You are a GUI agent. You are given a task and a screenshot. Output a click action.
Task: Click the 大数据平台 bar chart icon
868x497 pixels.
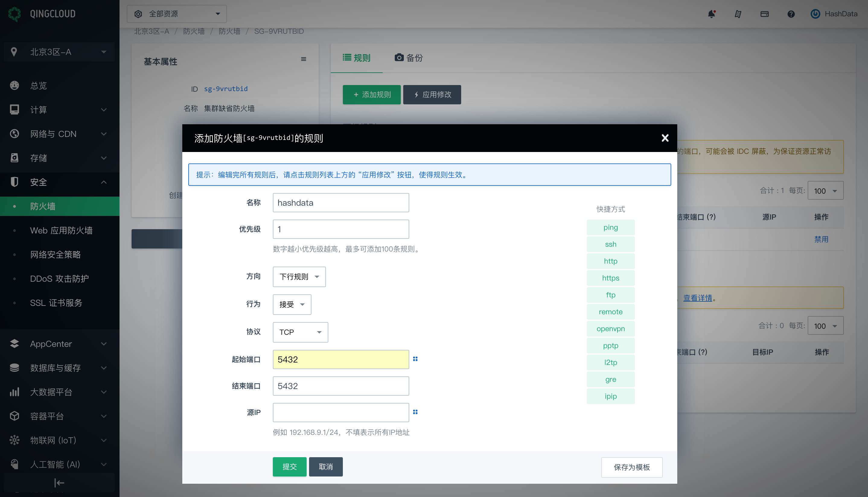tap(14, 392)
